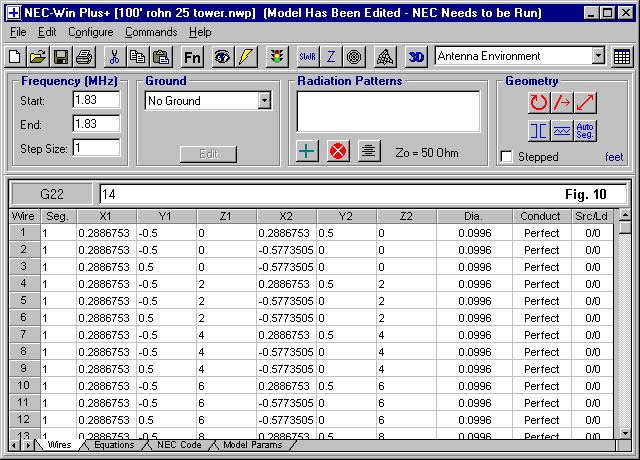This screenshot has width=640, height=460.
Task: Run NEC with the lightning bolt icon
Action: point(246,57)
